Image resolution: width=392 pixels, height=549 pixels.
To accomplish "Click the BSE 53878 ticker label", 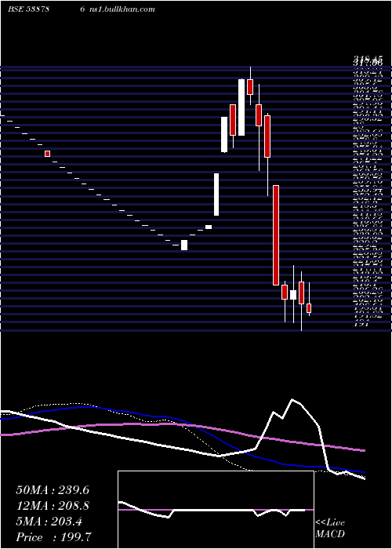I will tap(28, 9).
